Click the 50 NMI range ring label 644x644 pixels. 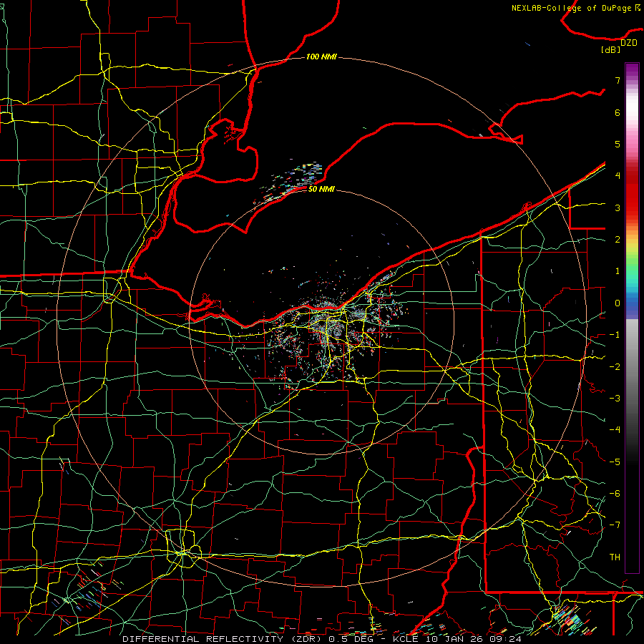coord(321,189)
